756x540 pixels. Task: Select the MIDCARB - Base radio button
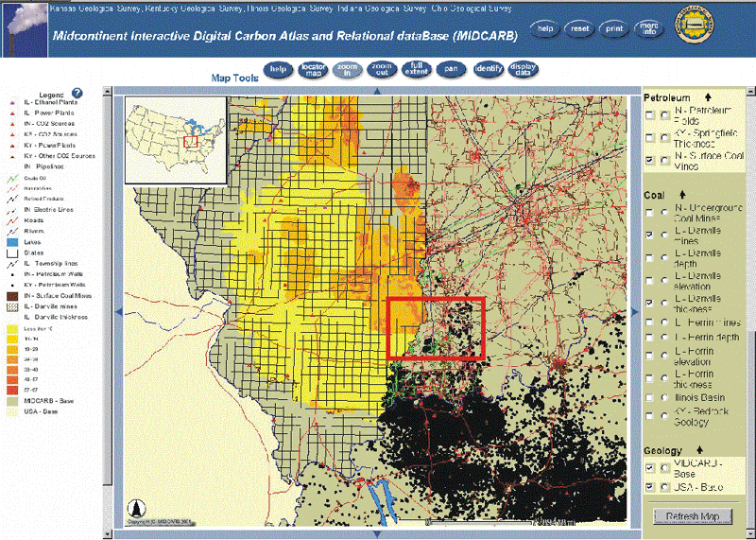coord(664,468)
